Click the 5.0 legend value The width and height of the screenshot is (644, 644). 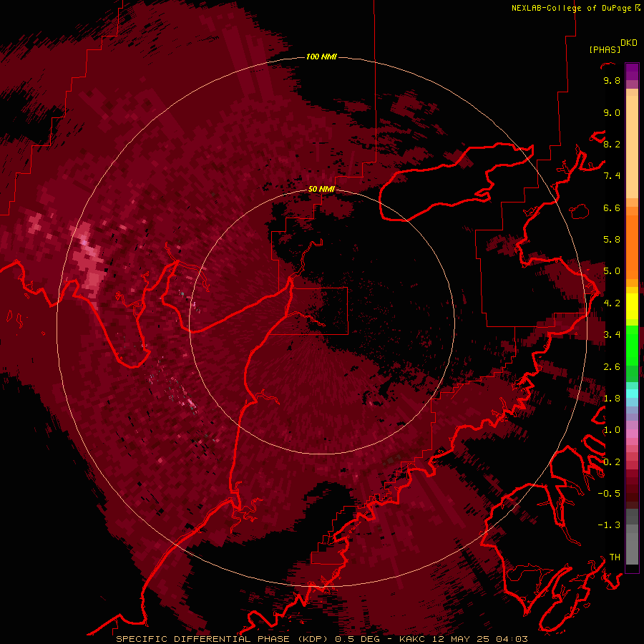tap(612, 271)
